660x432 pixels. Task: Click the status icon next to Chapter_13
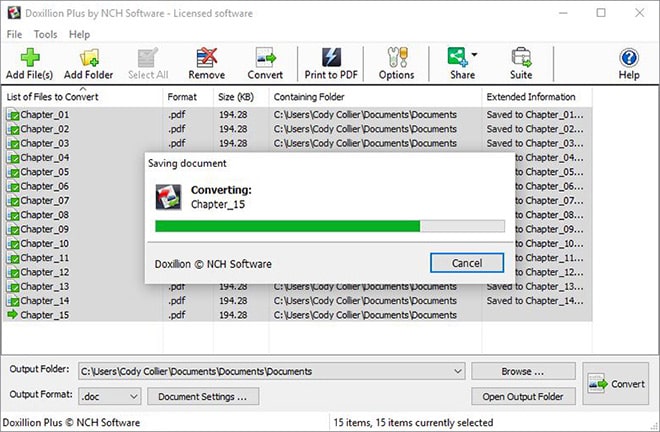pos(13,287)
